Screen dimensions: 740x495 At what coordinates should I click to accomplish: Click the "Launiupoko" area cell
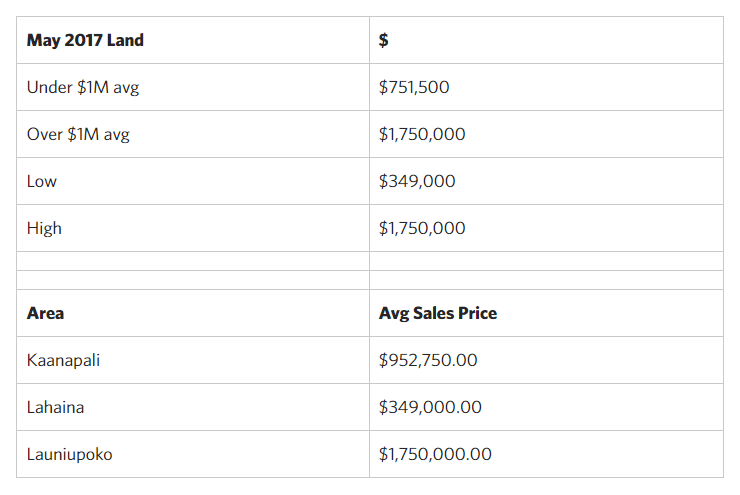(70, 454)
